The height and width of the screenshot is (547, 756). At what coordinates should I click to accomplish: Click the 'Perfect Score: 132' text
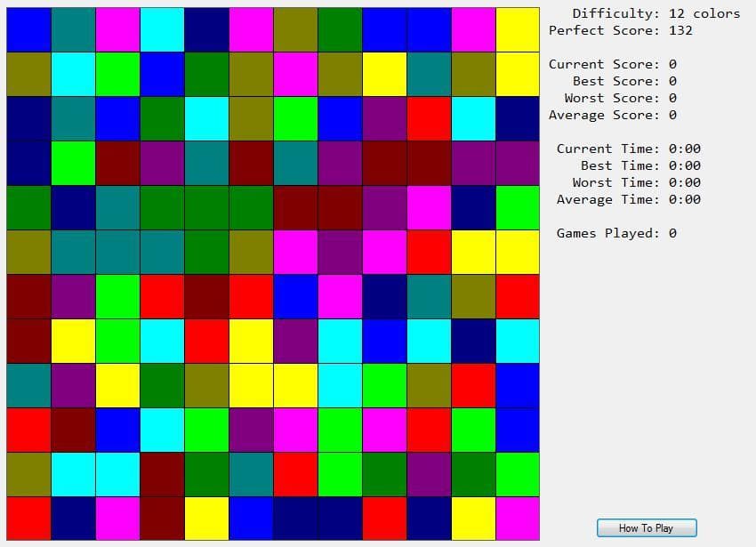(621, 30)
